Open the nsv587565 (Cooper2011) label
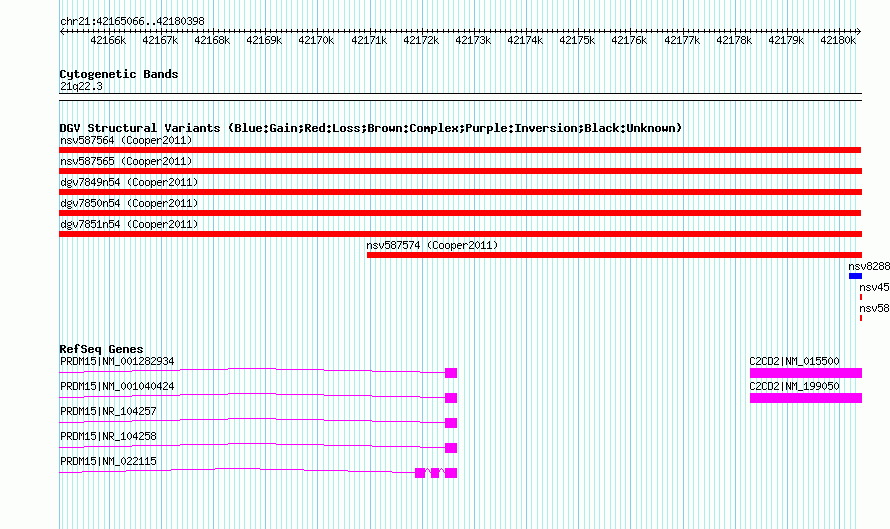Viewport: 890px width, 529px height. tap(126, 161)
